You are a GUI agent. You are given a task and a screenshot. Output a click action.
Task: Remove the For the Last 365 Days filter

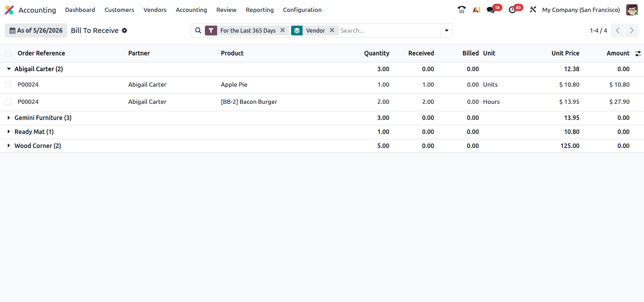point(283,30)
